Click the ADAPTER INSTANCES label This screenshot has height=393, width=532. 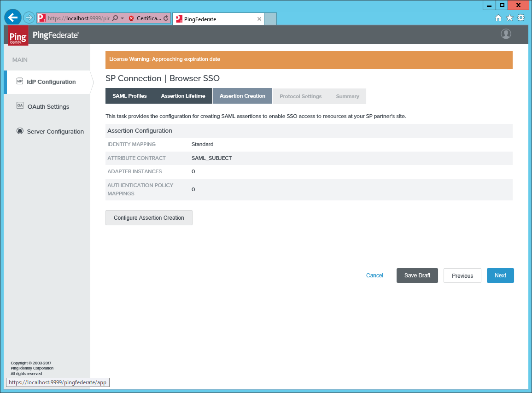point(134,171)
